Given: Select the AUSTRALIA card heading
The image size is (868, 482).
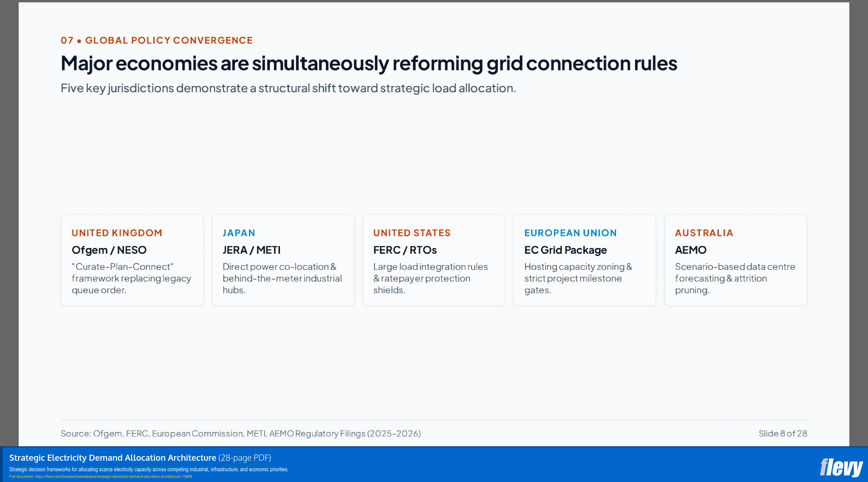Looking at the screenshot, I should (x=704, y=233).
